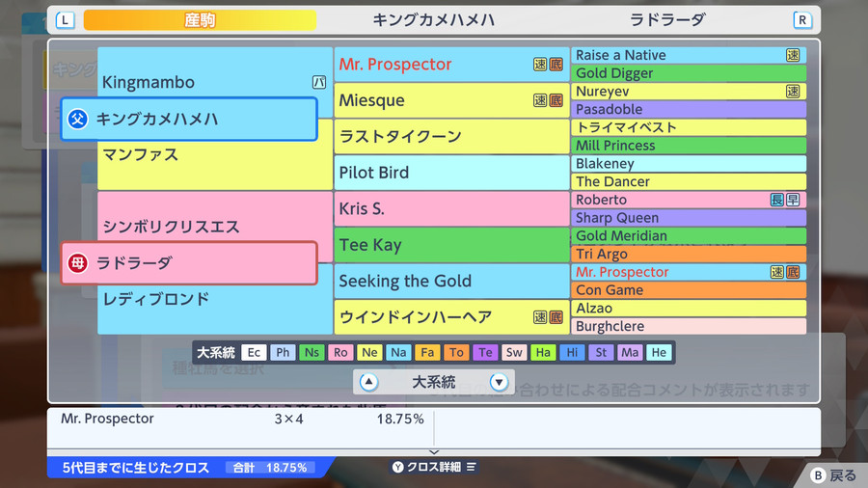The image size is (868, 488).
Task: Click the 速 icon on Miesque row
Action: pos(540,100)
